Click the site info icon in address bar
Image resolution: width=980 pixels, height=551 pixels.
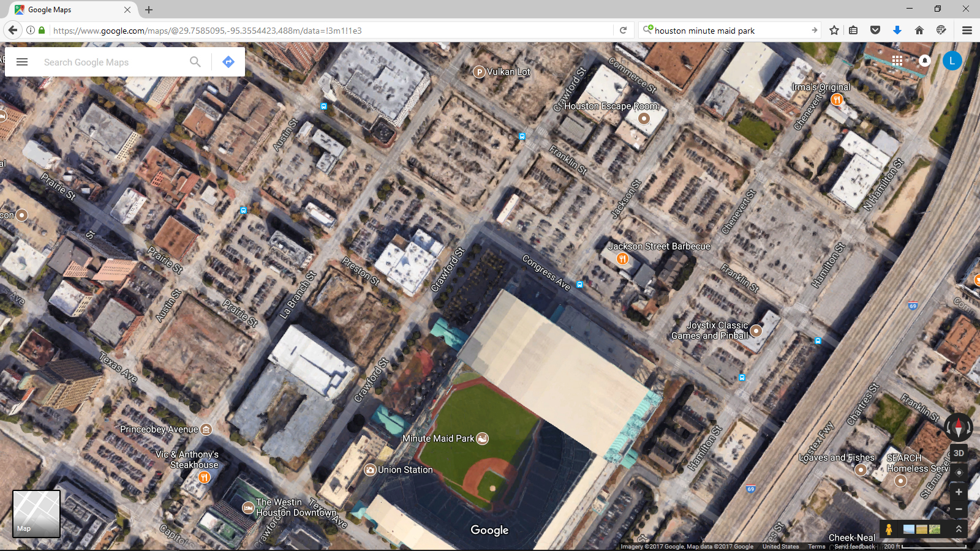(x=30, y=30)
